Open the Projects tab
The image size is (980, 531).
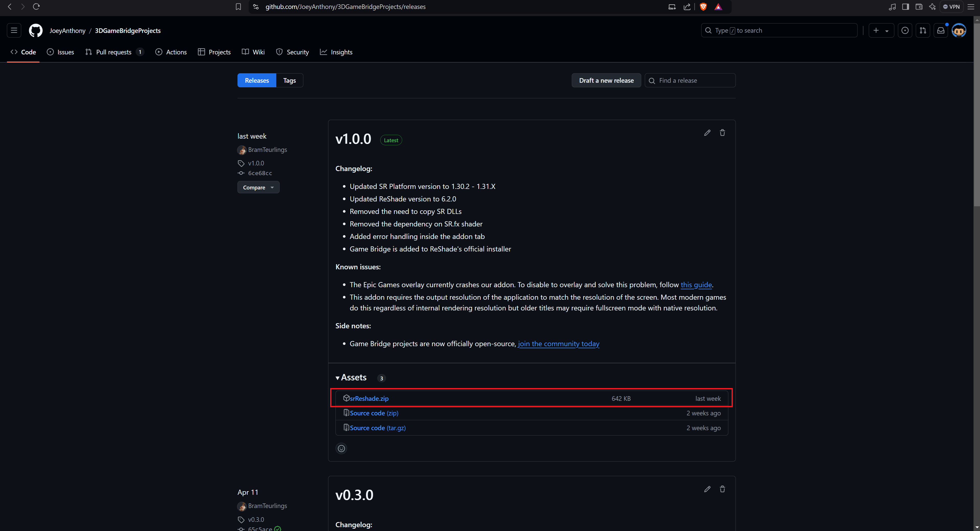pos(214,52)
